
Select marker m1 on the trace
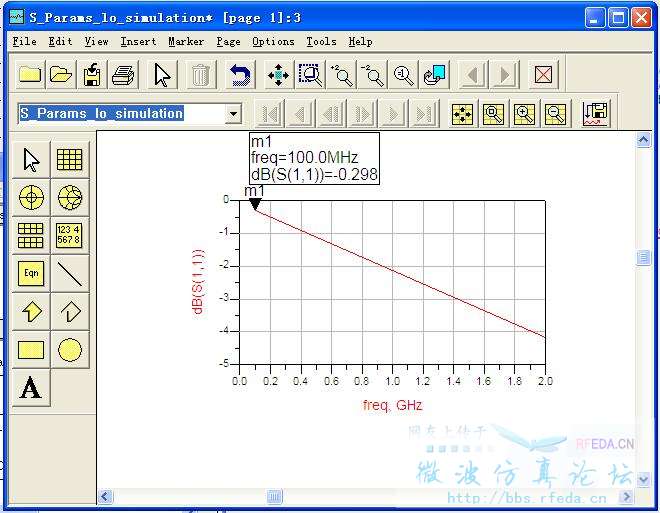coord(255,204)
